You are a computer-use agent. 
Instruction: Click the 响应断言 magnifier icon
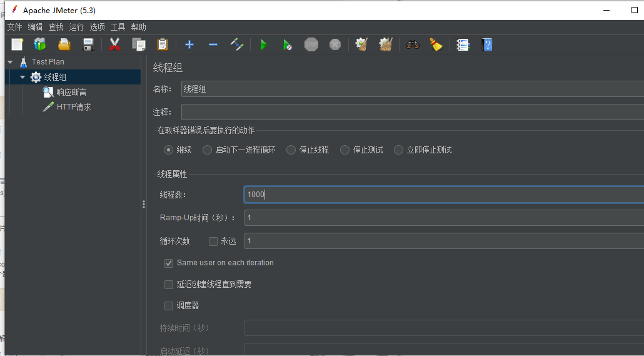pos(48,92)
